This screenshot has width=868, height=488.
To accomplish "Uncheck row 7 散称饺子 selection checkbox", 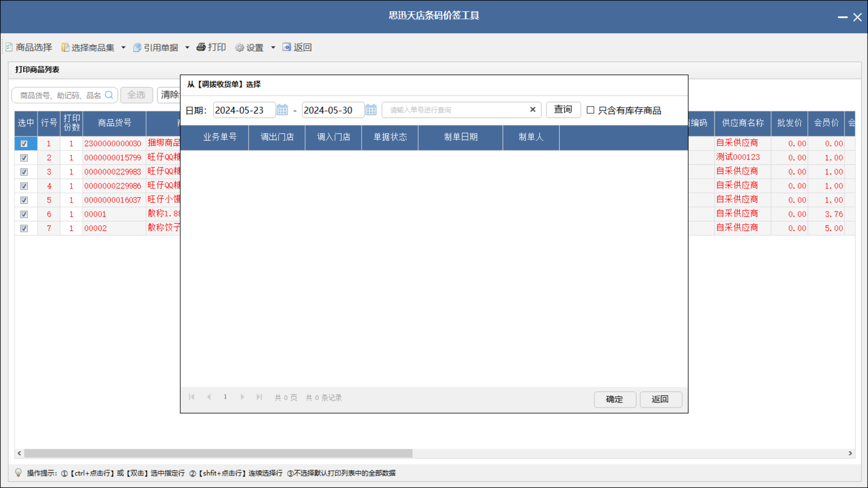I will 24,229.
